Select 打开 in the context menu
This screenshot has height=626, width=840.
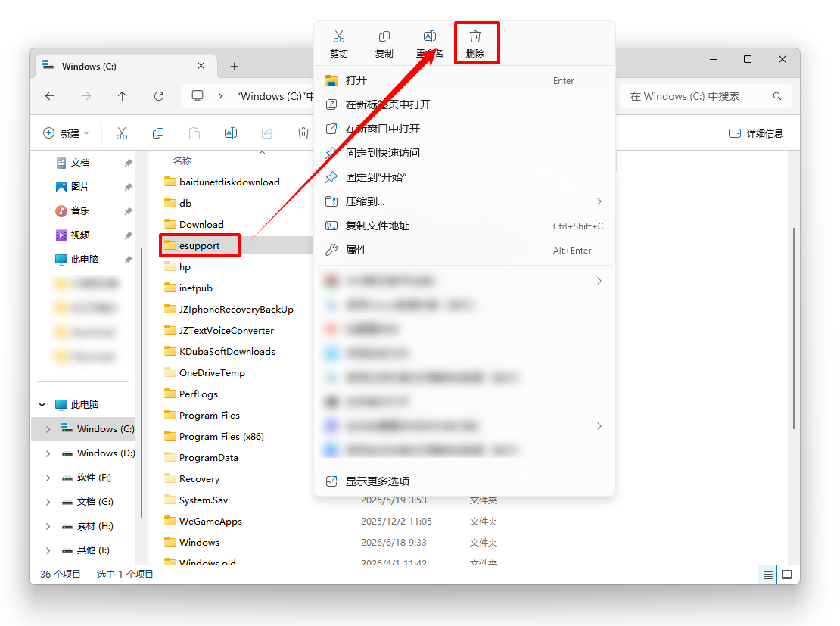pyautogui.click(x=465, y=80)
